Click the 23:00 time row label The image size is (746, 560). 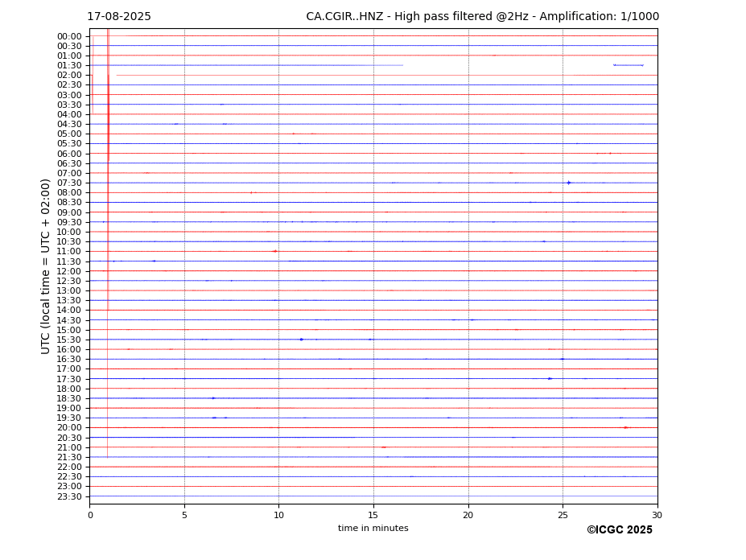[x=69, y=487]
